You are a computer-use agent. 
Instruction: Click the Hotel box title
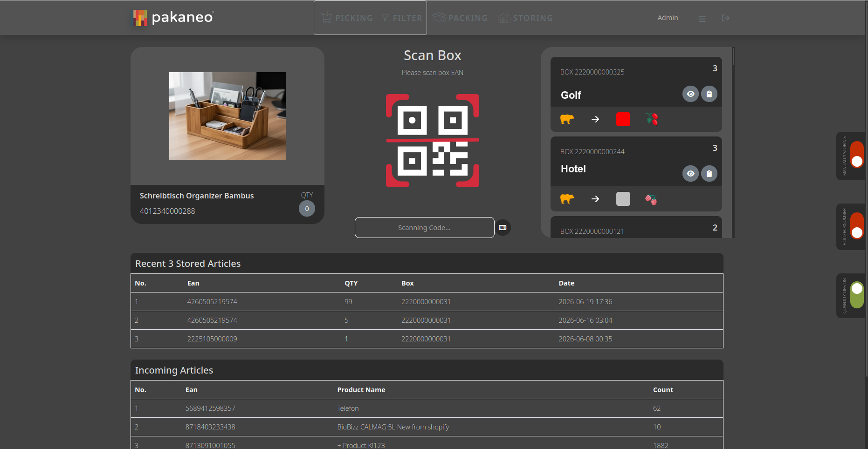pos(573,169)
